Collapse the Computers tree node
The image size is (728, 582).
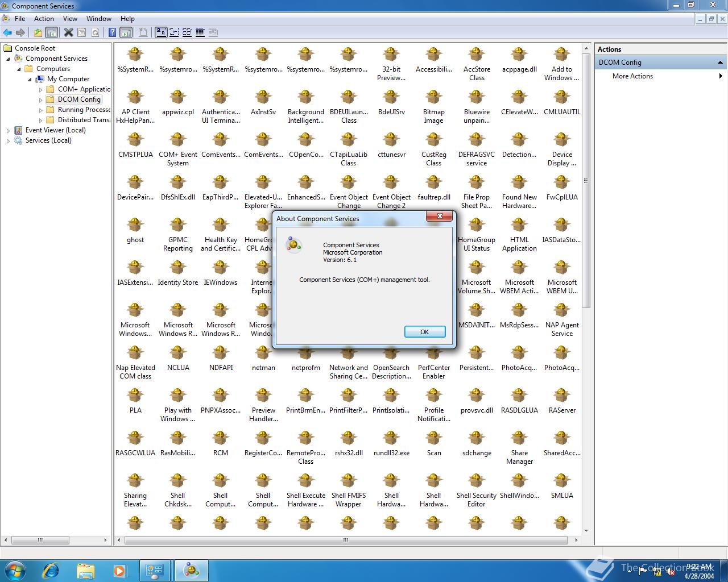pyautogui.click(x=19, y=69)
